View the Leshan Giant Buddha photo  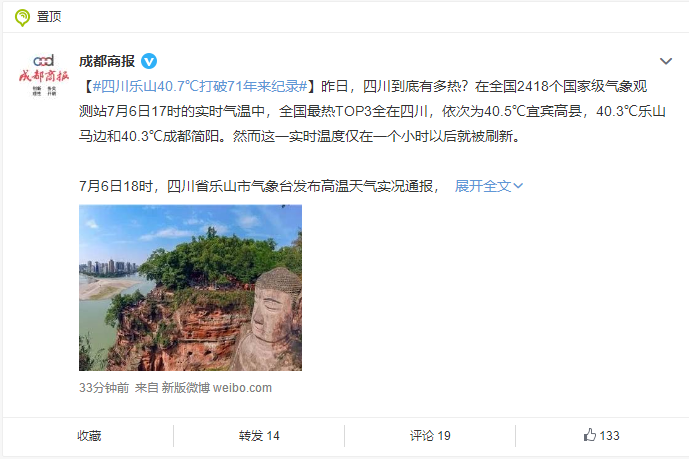coord(190,288)
